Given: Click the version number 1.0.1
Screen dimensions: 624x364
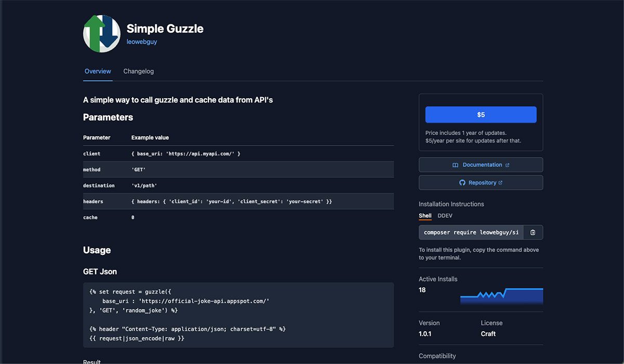Looking at the screenshot, I should [425, 334].
